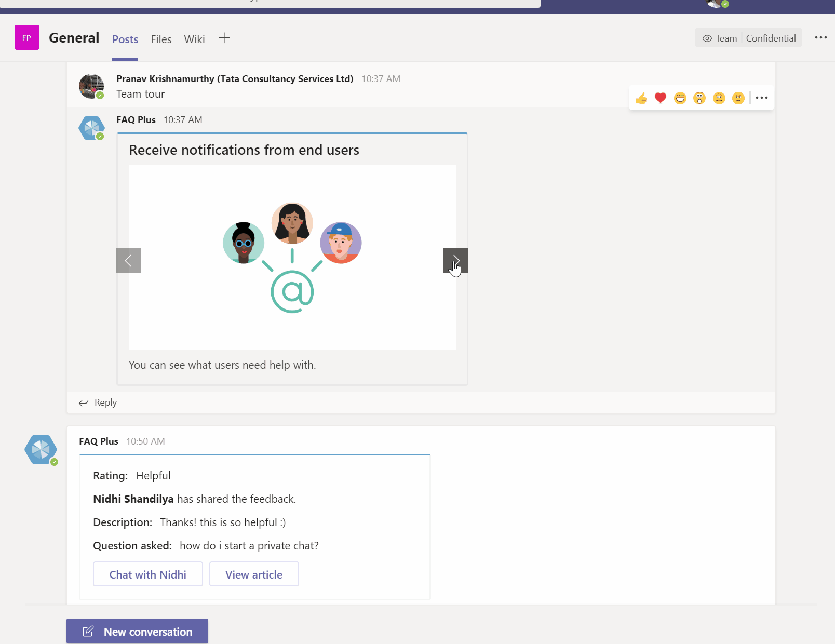Switch to the Files tab
This screenshot has height=644, width=835.
coord(161,39)
